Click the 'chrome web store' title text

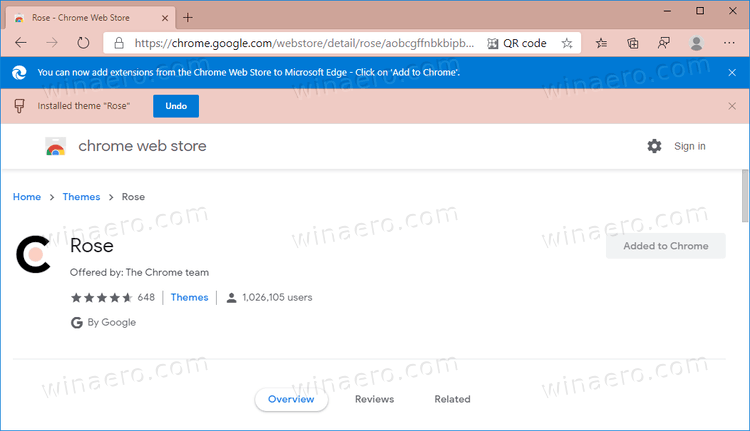tap(143, 146)
